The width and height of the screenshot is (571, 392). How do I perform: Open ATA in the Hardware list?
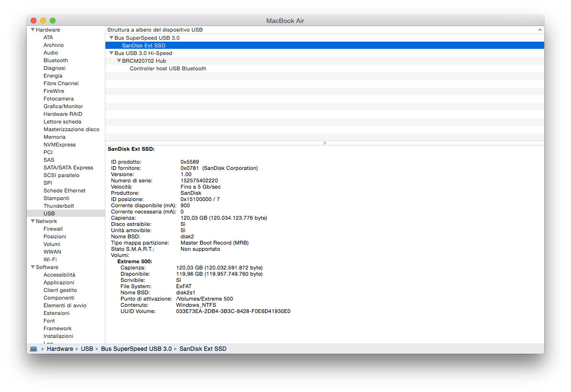[48, 37]
